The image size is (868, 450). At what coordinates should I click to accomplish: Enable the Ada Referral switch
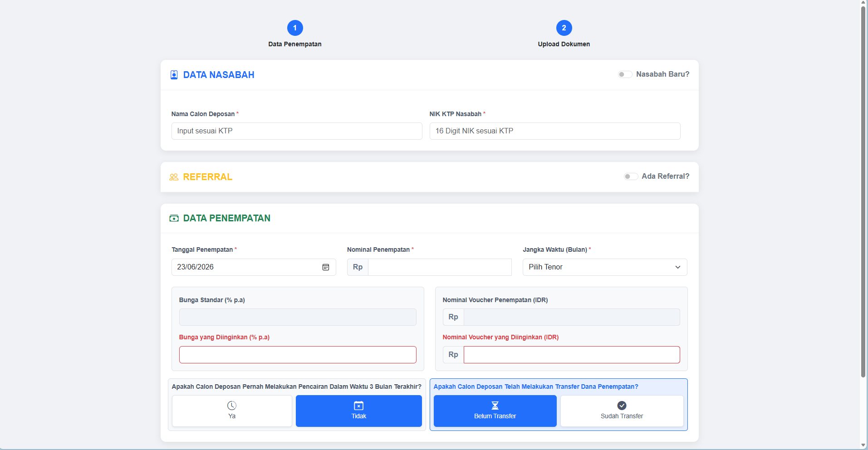[x=631, y=176]
